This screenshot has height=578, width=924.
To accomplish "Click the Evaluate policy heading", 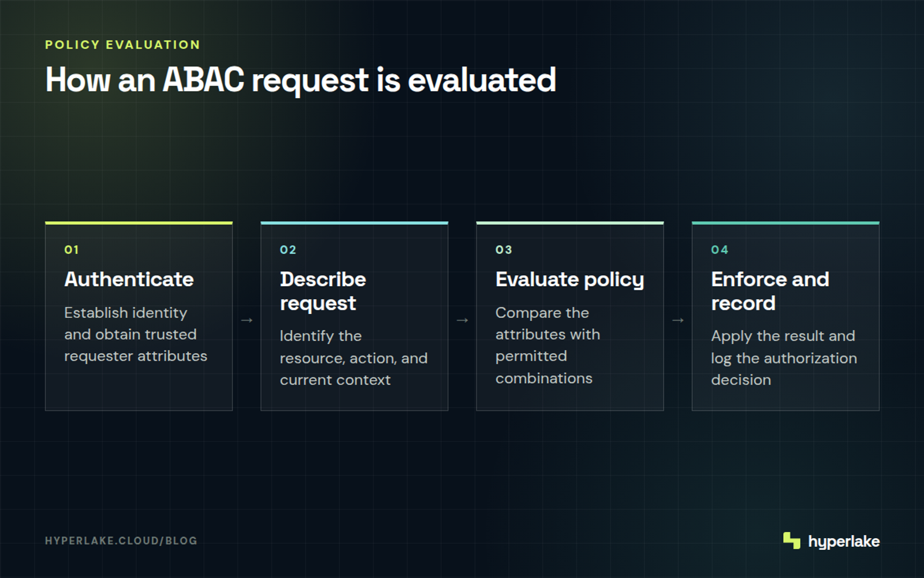I will (x=569, y=280).
